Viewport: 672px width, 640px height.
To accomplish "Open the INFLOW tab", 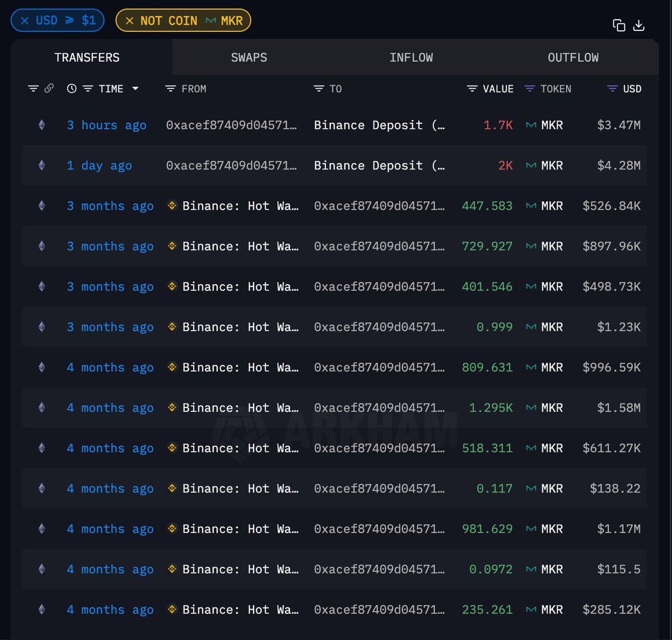I will 412,57.
